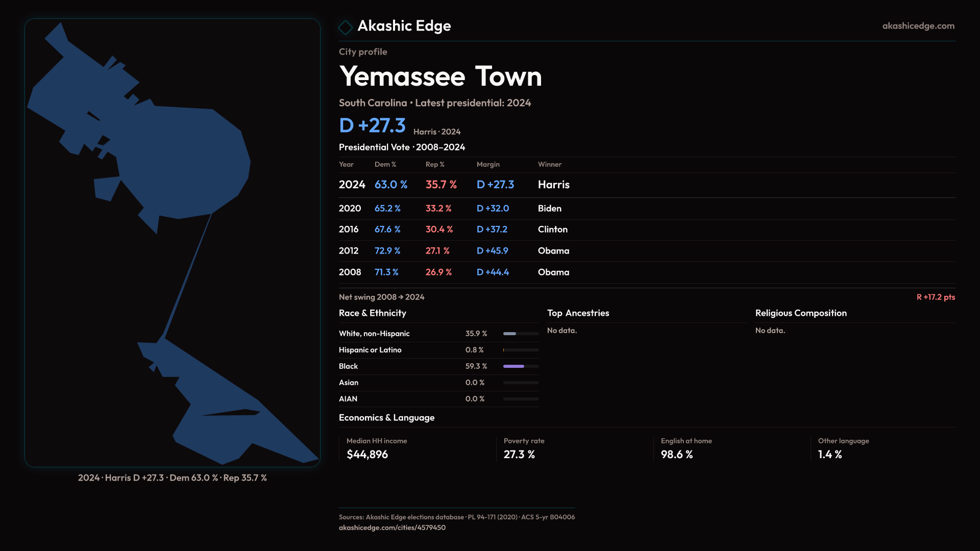
Task: Click the Akashic Edge brand title text
Action: pyautogui.click(x=404, y=26)
